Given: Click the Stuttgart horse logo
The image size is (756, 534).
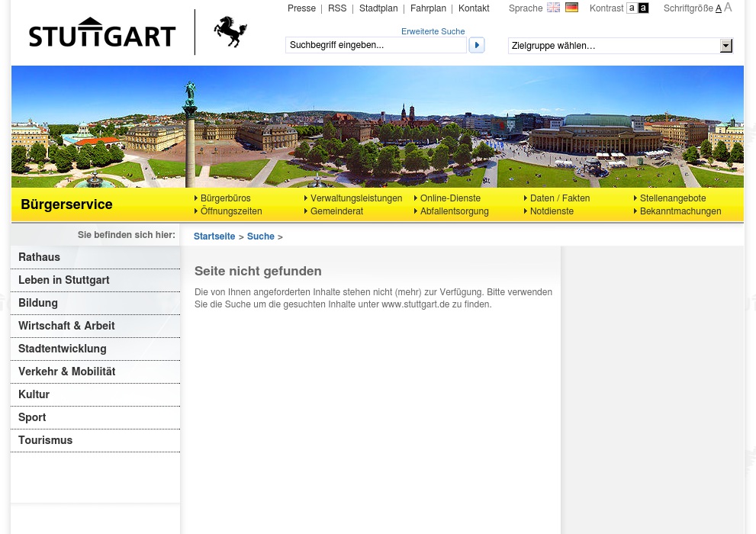Looking at the screenshot, I should pyautogui.click(x=230, y=32).
